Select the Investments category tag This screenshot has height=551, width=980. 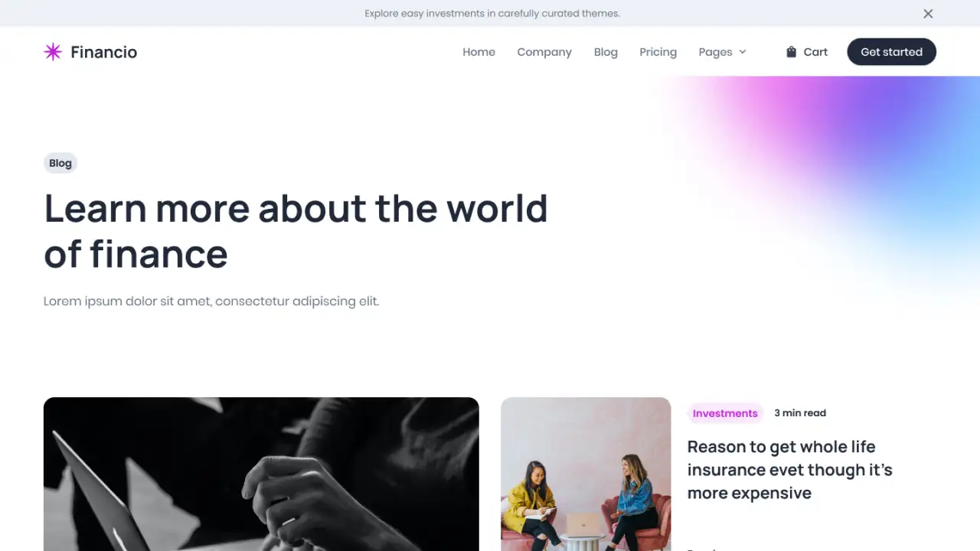click(x=725, y=413)
